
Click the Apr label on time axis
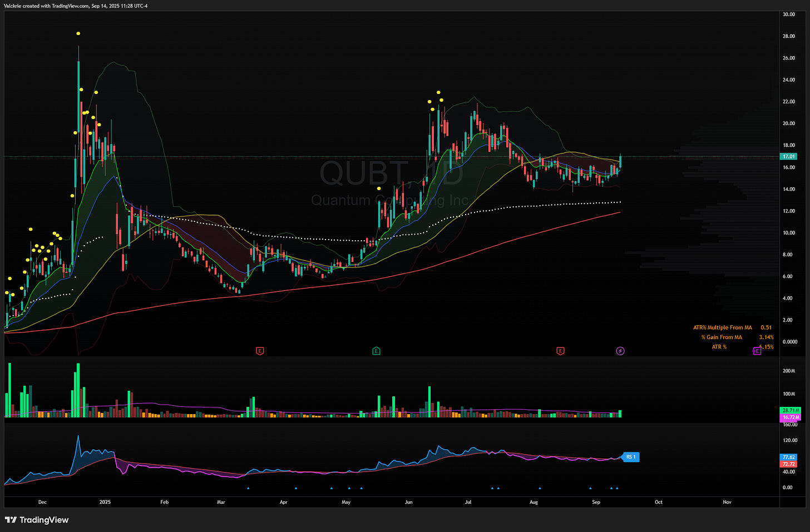284,502
